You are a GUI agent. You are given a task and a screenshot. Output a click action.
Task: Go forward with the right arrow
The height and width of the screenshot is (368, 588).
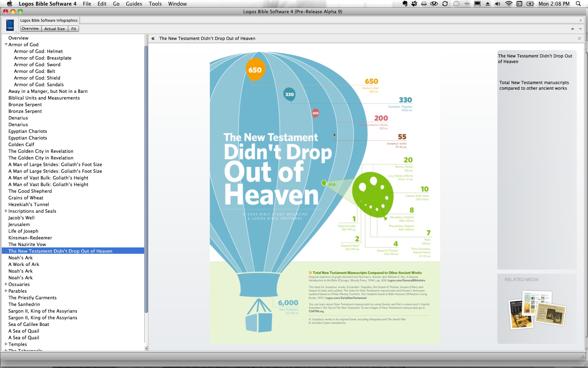580,29
